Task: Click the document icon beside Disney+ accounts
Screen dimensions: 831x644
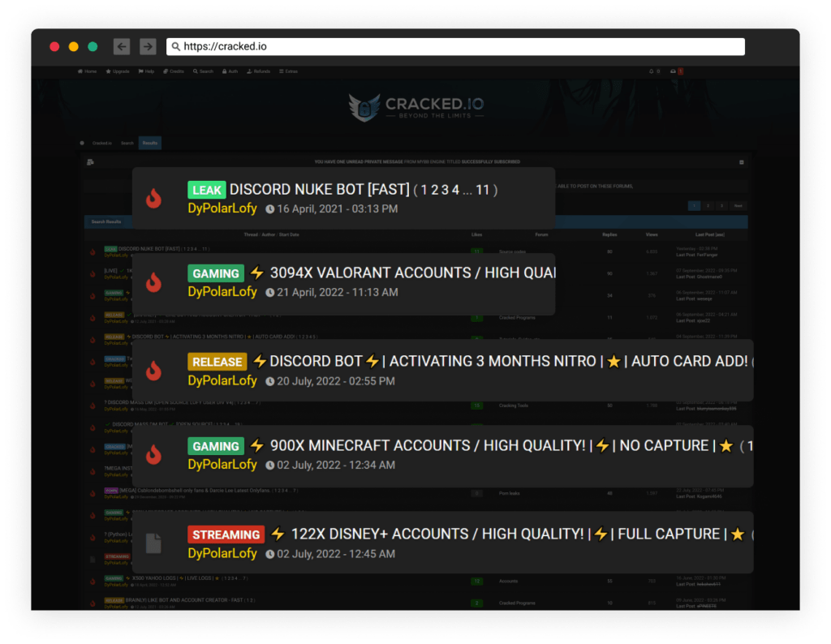Action: tap(153, 543)
